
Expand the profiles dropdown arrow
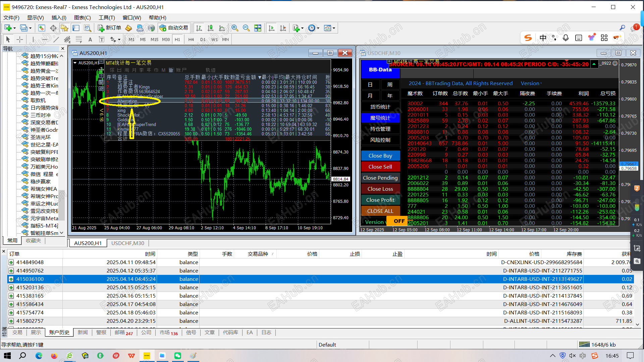coord(30,28)
